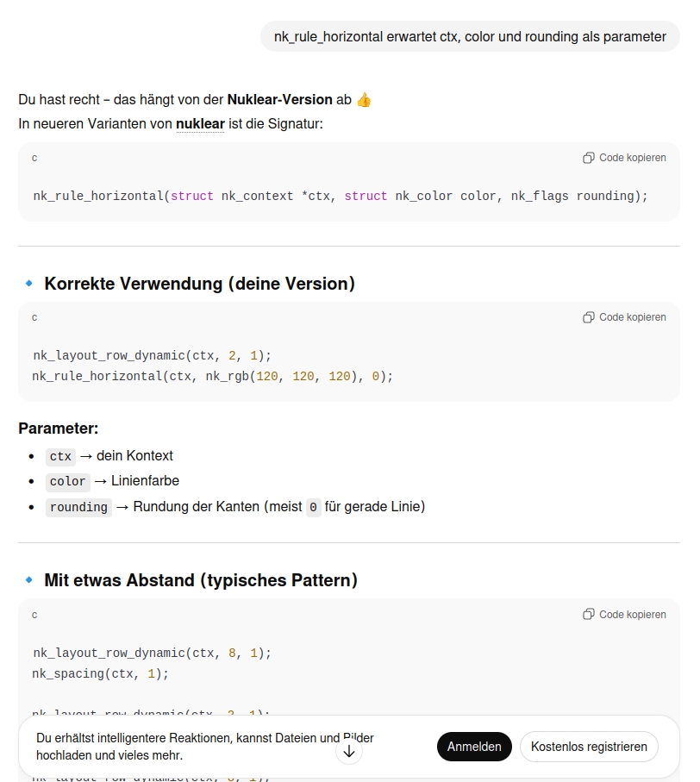The height and width of the screenshot is (782, 700).
Task: Click copy icon in Abstand pattern code block
Action: click(x=588, y=614)
